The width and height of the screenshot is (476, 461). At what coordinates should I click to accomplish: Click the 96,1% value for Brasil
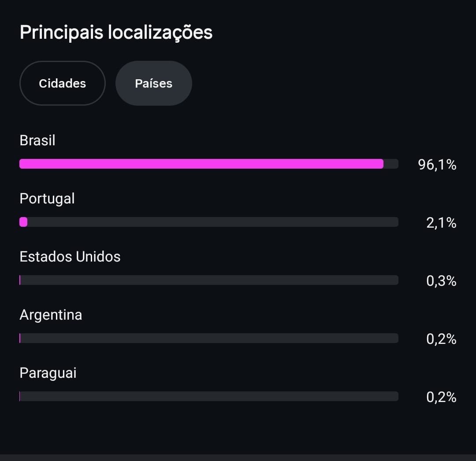tap(437, 165)
